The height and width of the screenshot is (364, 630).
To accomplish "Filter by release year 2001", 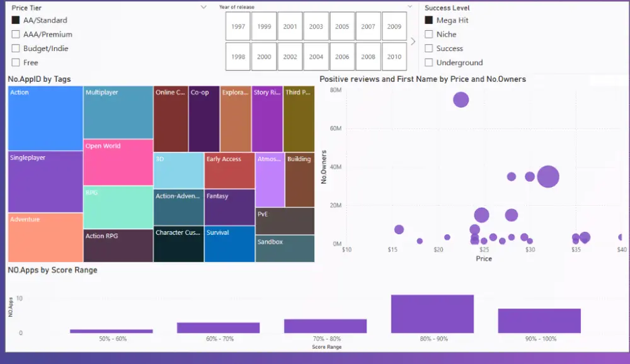I will click(x=290, y=26).
